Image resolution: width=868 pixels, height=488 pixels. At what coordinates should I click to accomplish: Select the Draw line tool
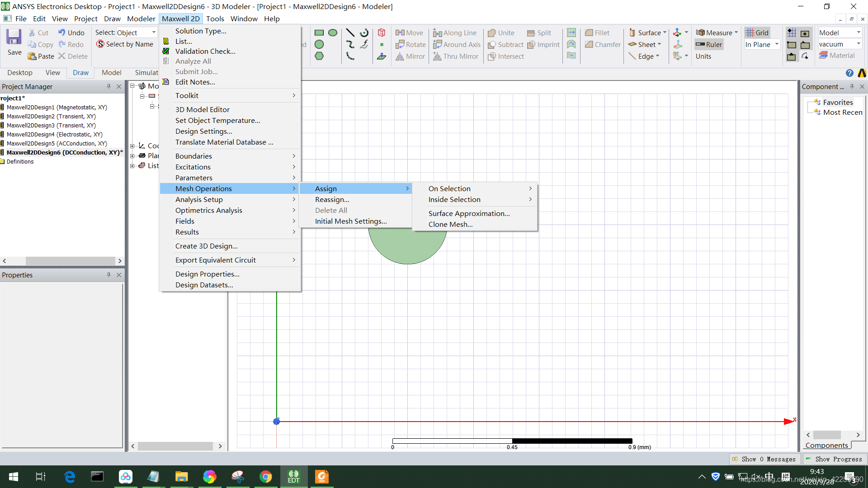click(350, 33)
